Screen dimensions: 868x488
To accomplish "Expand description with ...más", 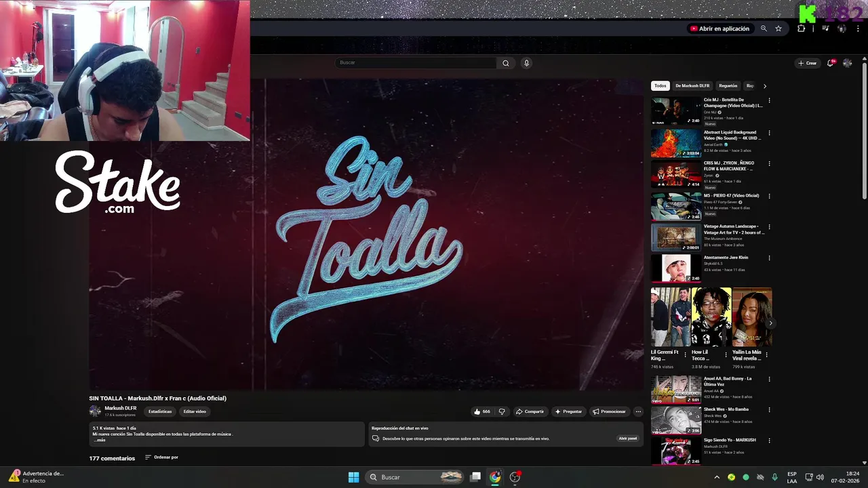I will [100, 440].
